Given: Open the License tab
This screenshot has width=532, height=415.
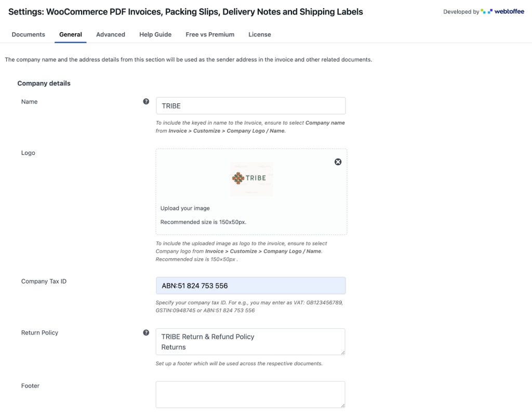Looking at the screenshot, I should pos(260,34).
